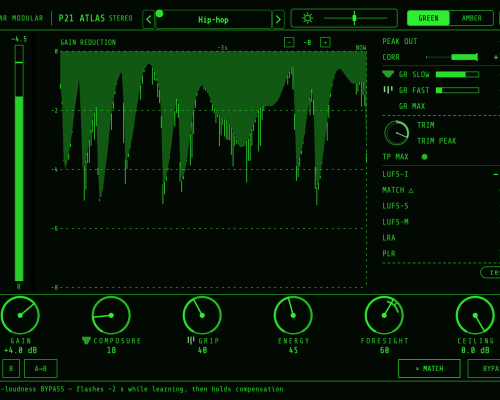Screen dimensions: 500x400
Task: Turn the TRIM knob
Action: coord(397,133)
